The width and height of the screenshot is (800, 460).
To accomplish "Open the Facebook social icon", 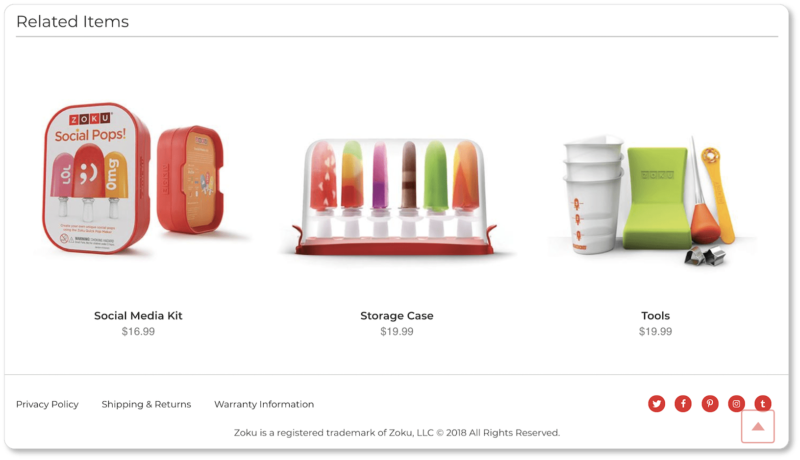I will (683, 404).
